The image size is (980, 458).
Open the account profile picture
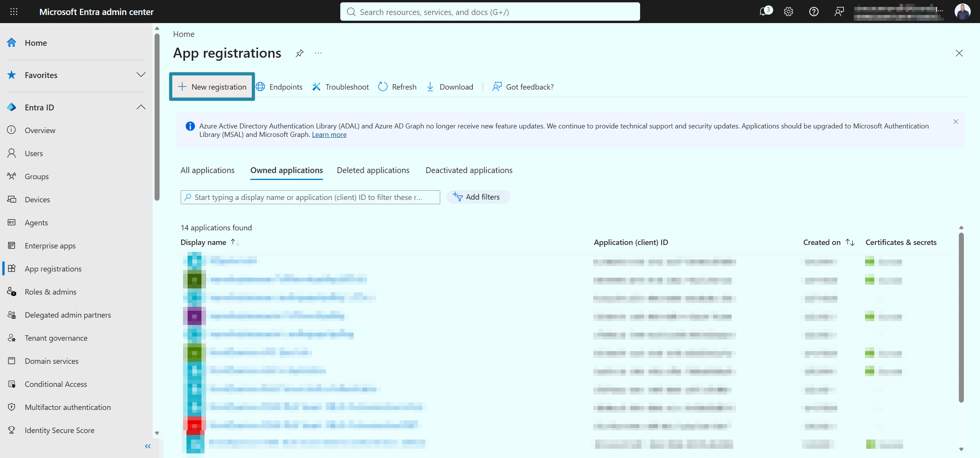point(962,12)
